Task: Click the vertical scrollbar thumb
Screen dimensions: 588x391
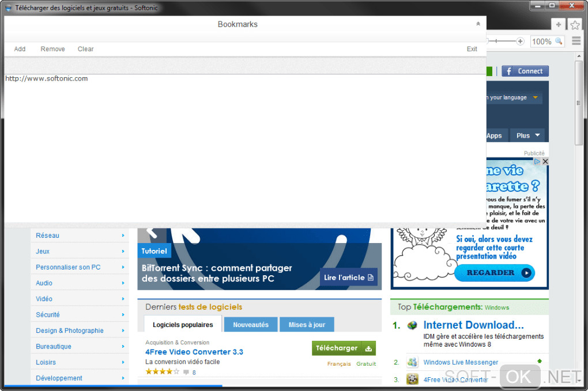Action: pyautogui.click(x=579, y=103)
